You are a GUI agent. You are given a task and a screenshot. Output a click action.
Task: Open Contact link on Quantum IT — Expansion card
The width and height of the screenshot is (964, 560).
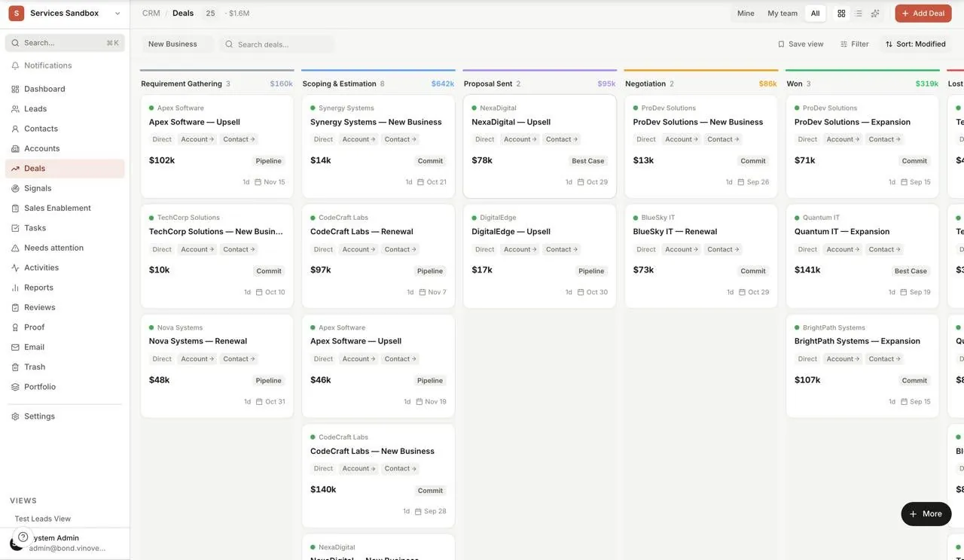tap(885, 249)
